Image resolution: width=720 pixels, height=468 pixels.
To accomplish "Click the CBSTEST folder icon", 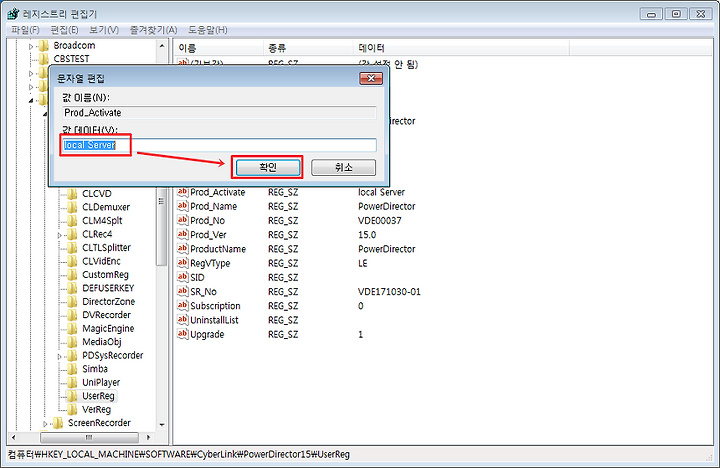I will (x=44, y=59).
